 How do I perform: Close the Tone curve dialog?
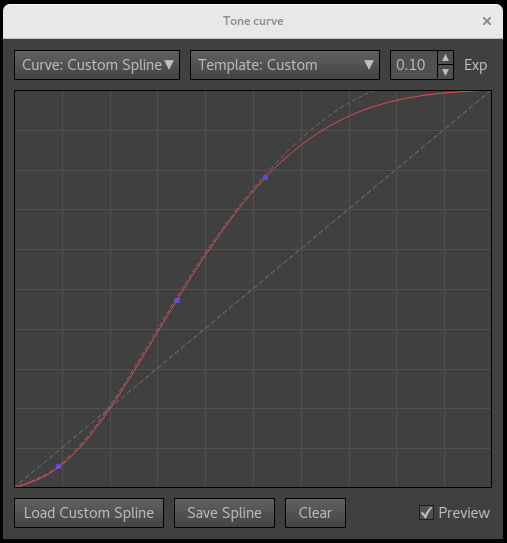tap(487, 21)
